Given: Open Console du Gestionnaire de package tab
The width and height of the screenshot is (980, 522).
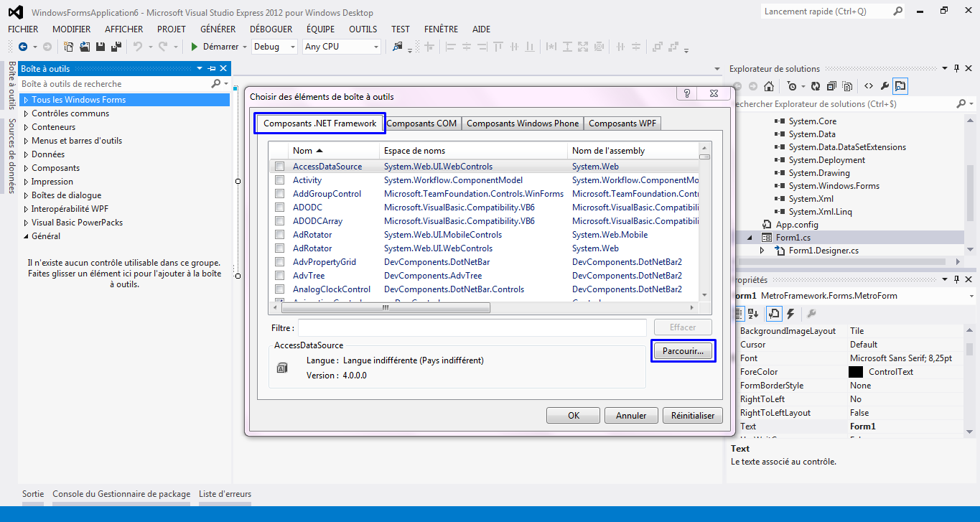Looking at the screenshot, I should [x=121, y=494].
